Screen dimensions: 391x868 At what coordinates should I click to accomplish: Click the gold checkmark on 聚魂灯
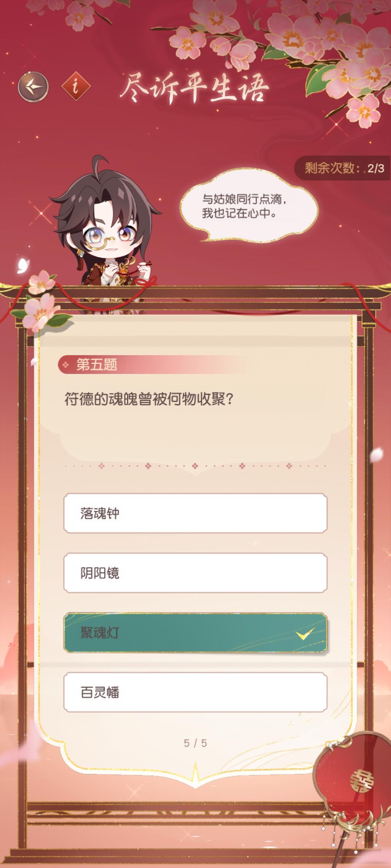(305, 634)
